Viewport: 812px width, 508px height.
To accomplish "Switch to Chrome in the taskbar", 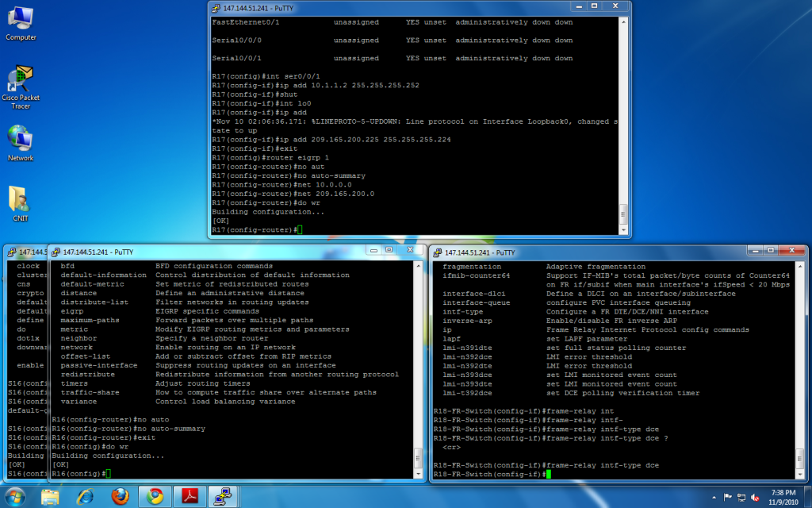I will (155, 497).
